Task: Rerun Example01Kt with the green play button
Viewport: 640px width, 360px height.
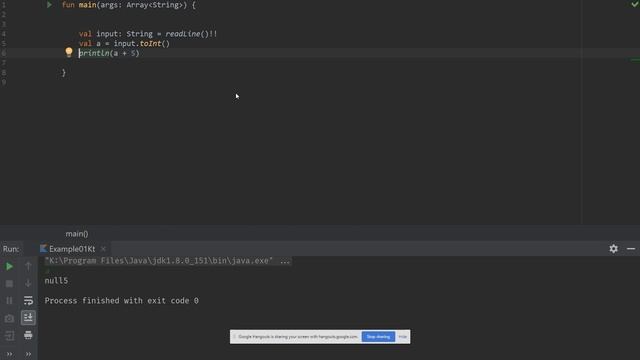Action: point(9,267)
